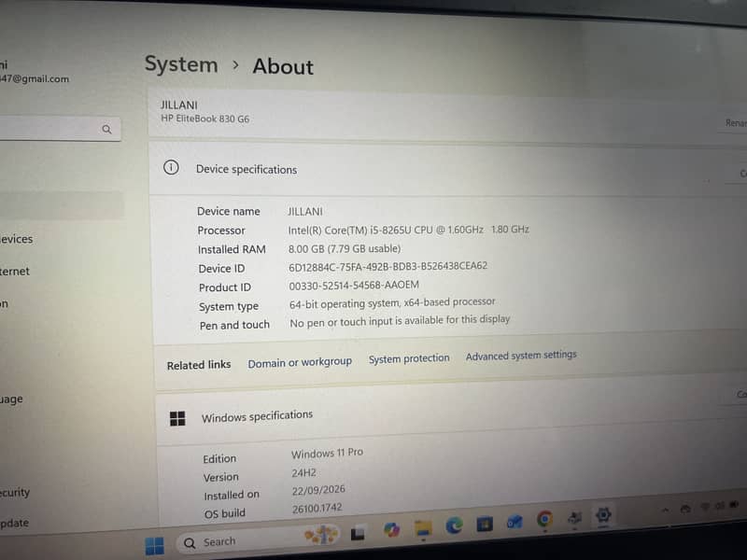
Task: Click the Windows logo beside Windows specifications
Action: (177, 418)
